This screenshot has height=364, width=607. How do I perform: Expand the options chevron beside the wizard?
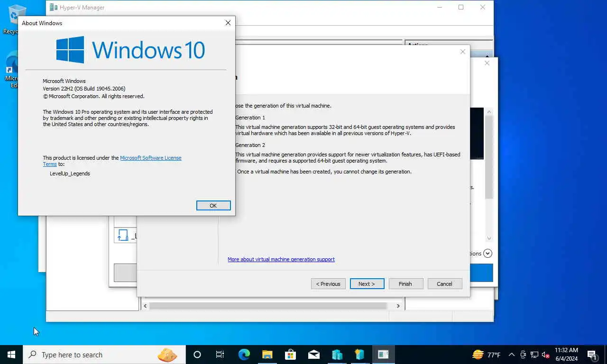click(x=487, y=254)
